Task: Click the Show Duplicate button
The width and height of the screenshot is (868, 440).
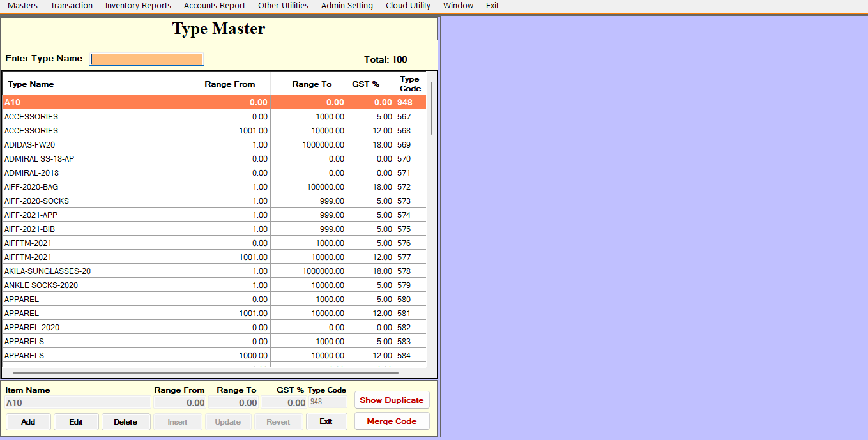Action: point(392,400)
